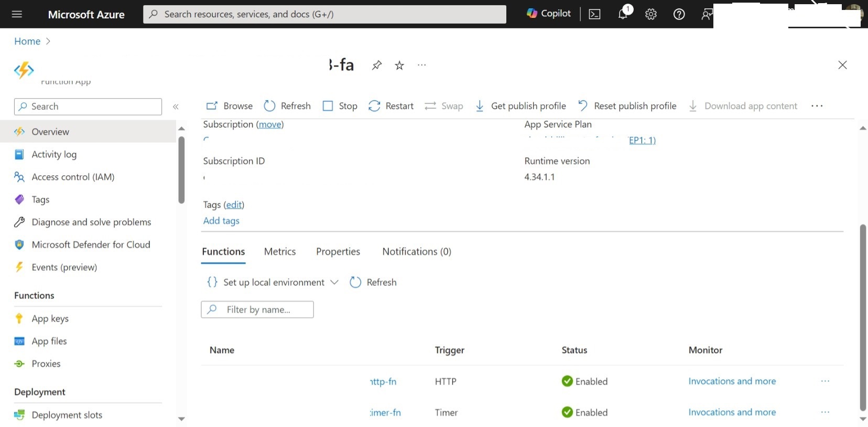Click Download app content
This screenshot has width=868, height=427.
click(743, 106)
